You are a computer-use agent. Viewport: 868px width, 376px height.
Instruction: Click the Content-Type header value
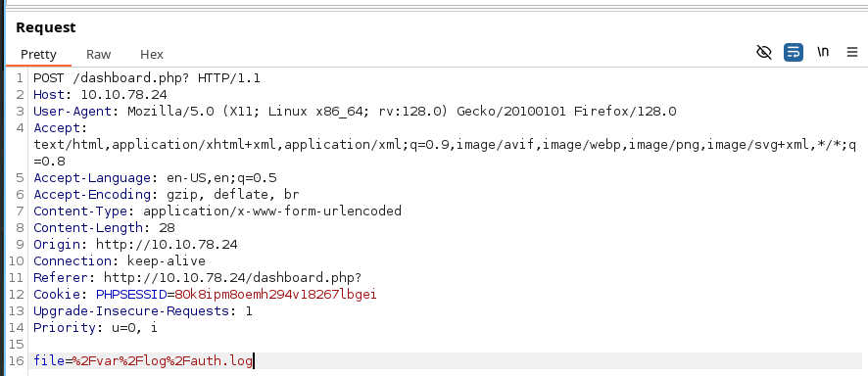271,211
